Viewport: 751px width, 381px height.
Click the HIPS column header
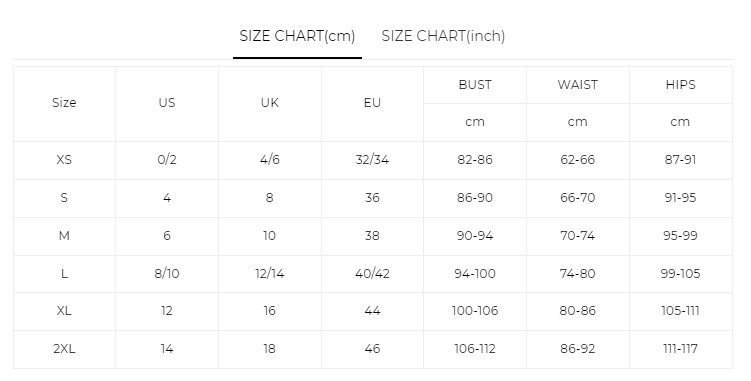point(680,85)
